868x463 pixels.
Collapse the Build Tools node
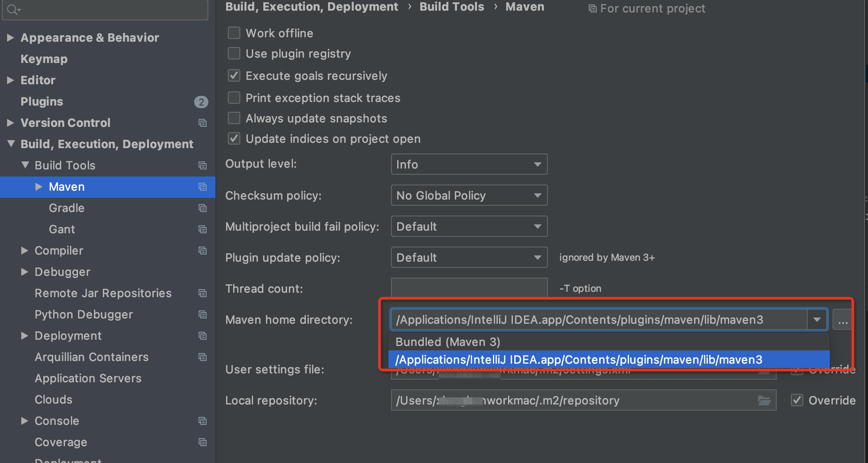[x=25, y=165]
